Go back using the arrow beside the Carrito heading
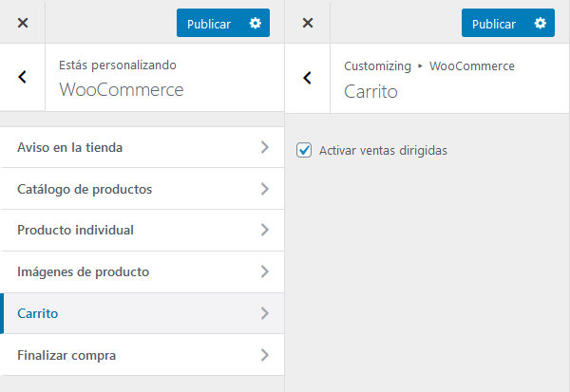The width and height of the screenshot is (570, 392). pos(308,78)
